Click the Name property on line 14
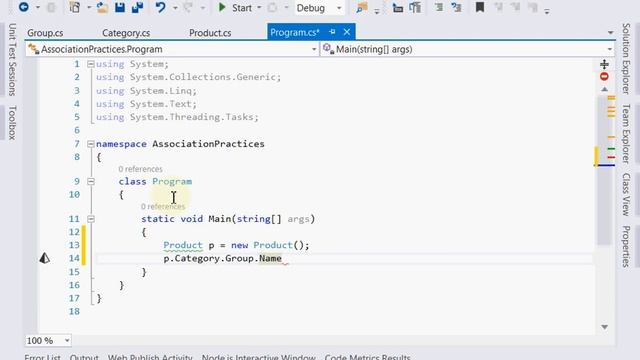640x360 pixels. 270,258
